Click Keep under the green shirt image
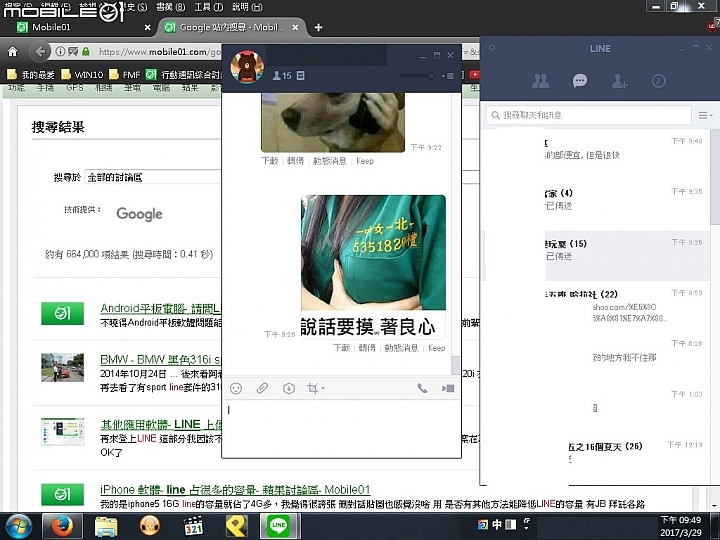 (x=437, y=348)
